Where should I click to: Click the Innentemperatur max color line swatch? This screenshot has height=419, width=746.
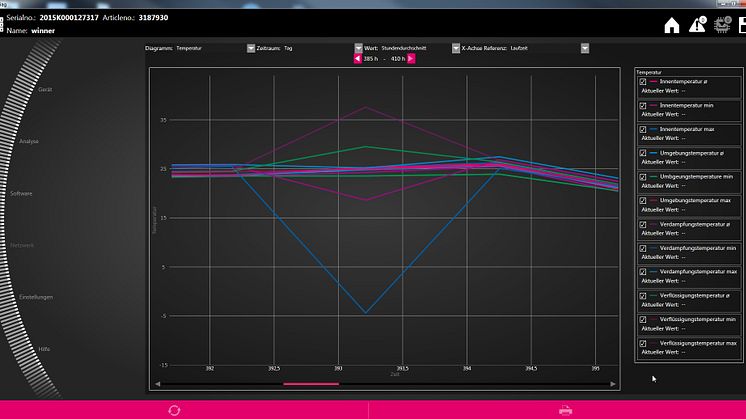653,129
